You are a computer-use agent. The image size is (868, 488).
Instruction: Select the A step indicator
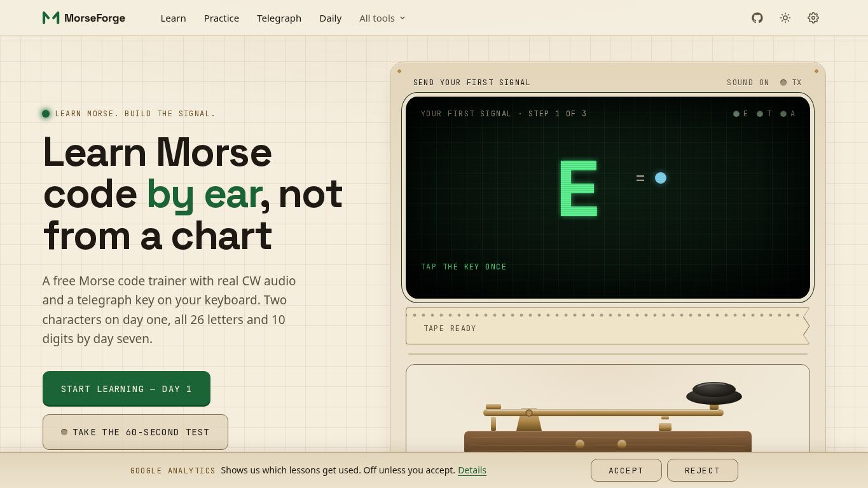(x=788, y=114)
